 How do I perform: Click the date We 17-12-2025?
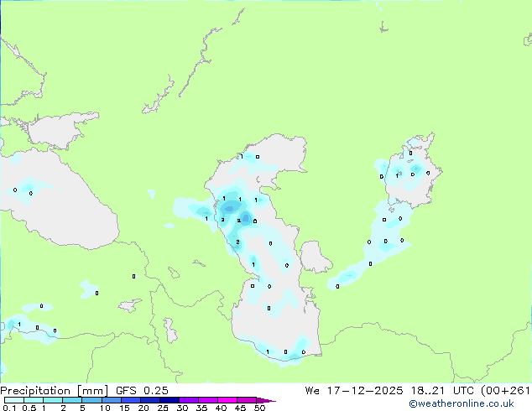pos(354,391)
